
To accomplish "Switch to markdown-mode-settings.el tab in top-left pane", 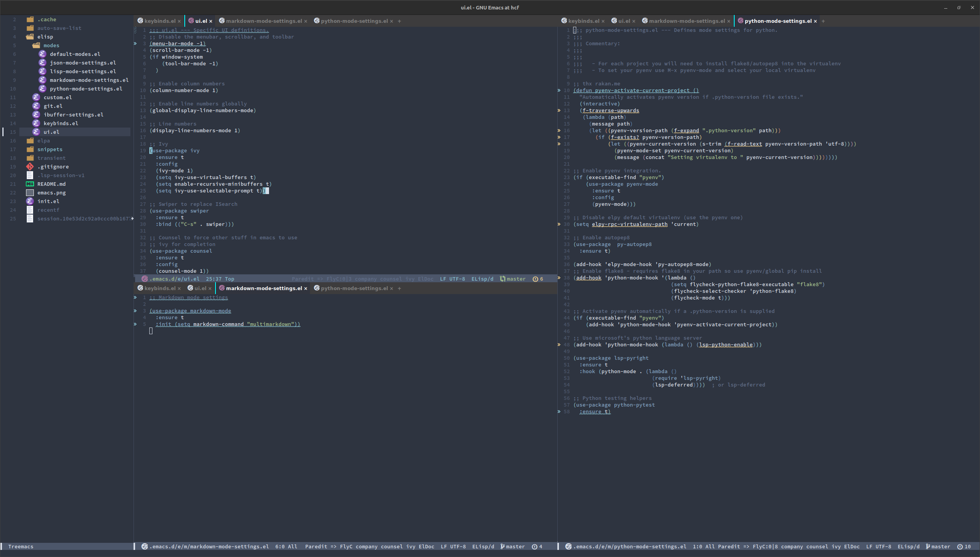I will [x=264, y=21].
